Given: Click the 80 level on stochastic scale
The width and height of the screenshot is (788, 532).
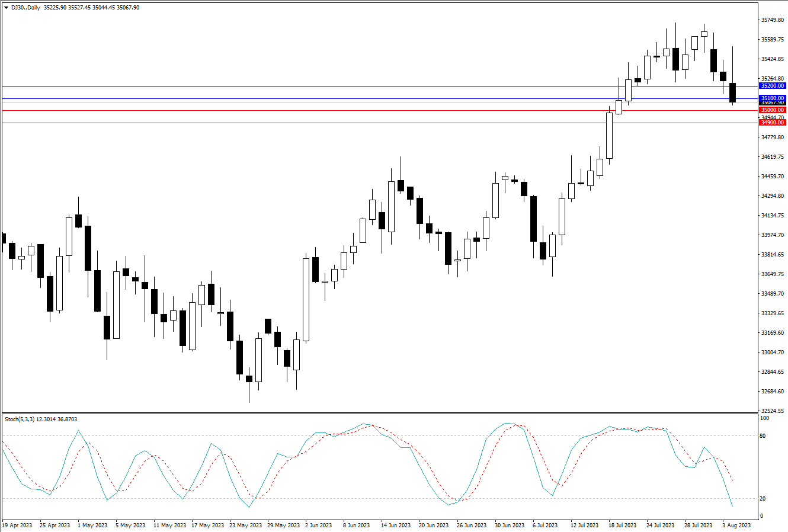Looking at the screenshot, I should (x=763, y=436).
